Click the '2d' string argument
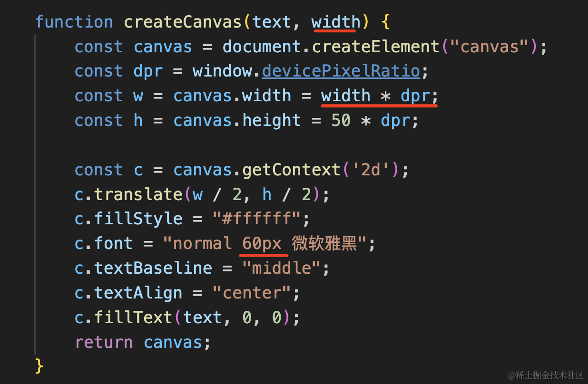 pos(370,170)
